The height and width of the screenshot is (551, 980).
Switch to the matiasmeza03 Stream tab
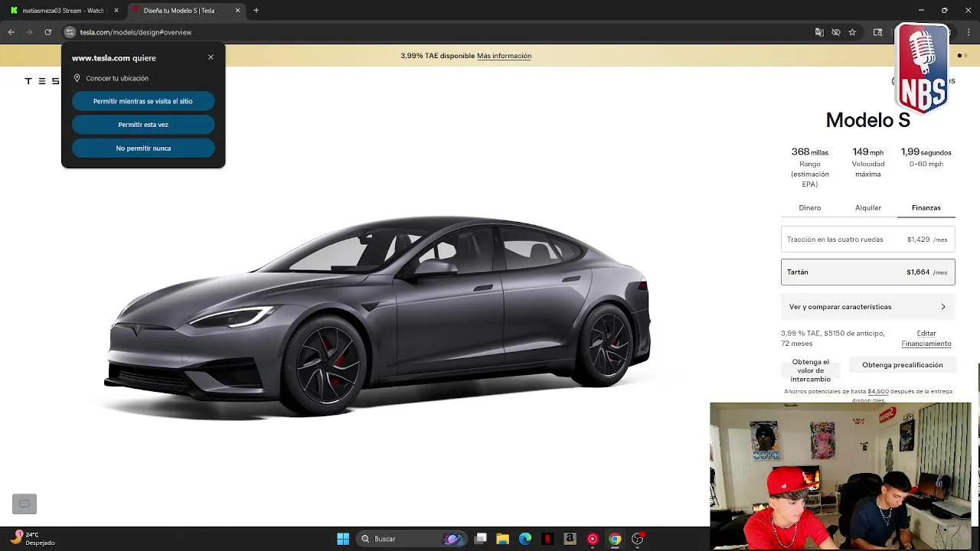pyautogui.click(x=63, y=11)
